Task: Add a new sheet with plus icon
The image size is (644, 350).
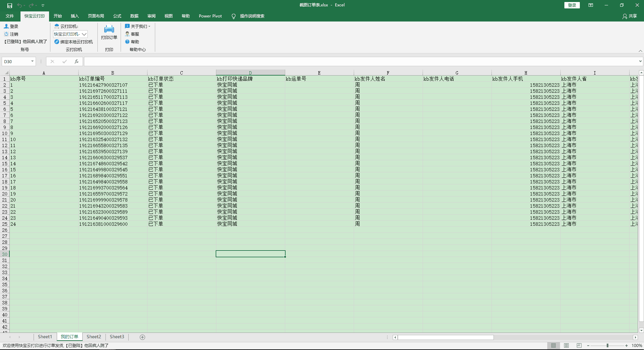Action: 142,337
